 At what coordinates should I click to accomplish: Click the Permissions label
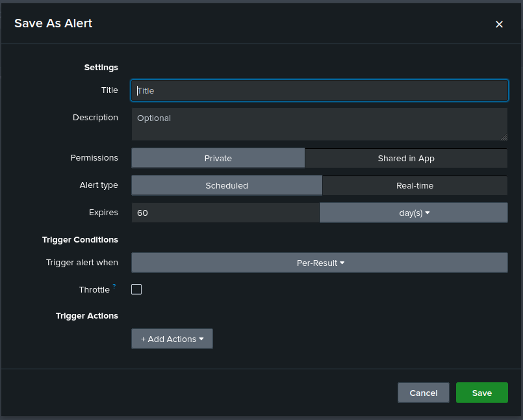point(94,158)
